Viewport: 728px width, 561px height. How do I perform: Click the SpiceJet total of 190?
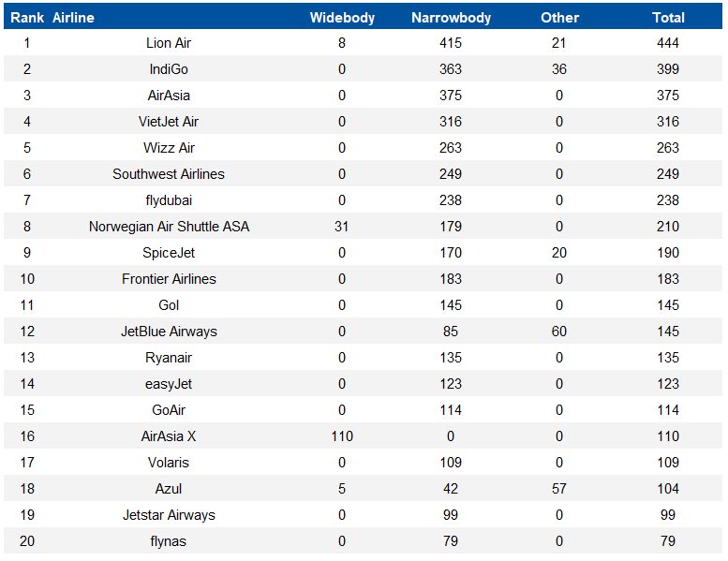tap(668, 253)
